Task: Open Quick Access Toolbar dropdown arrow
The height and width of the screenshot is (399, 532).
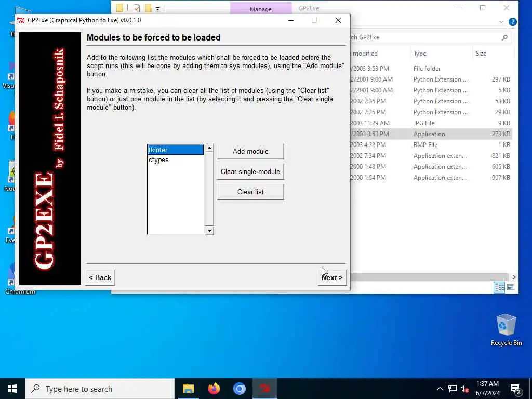Action: point(158,9)
